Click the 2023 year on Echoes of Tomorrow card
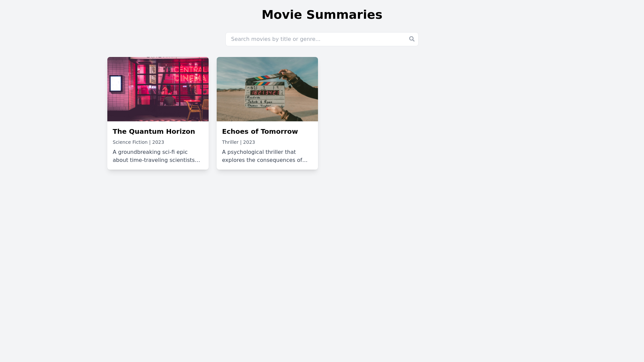The height and width of the screenshot is (362, 644). [x=249, y=142]
